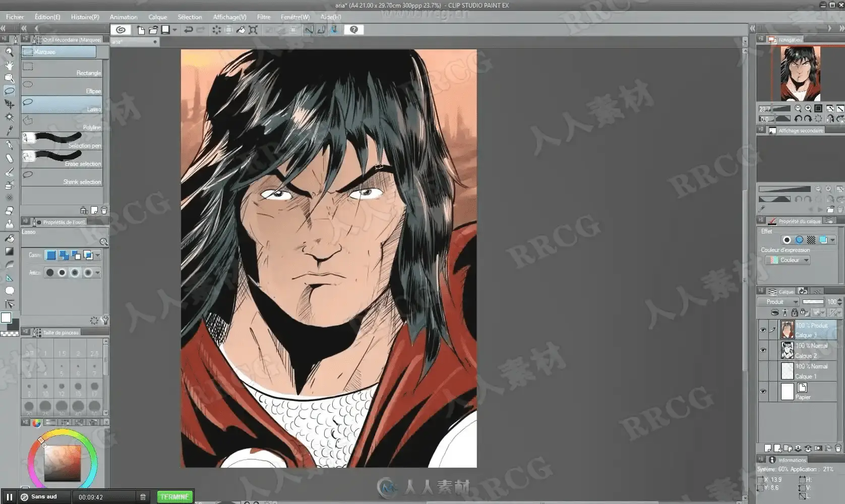Screen dimensions: 845x504
Task: Zoom in in the Navigation panel
Action: tap(808, 108)
